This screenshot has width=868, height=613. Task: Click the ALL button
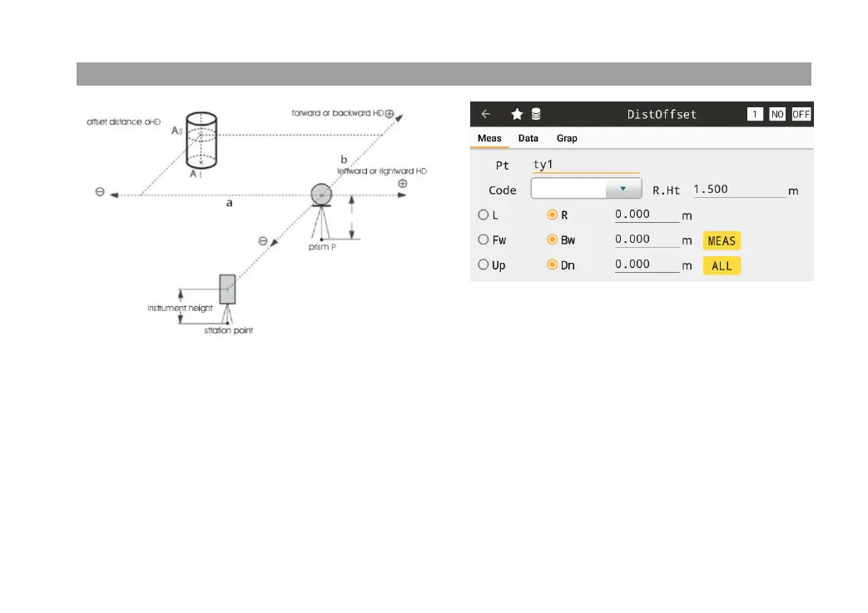click(x=722, y=266)
